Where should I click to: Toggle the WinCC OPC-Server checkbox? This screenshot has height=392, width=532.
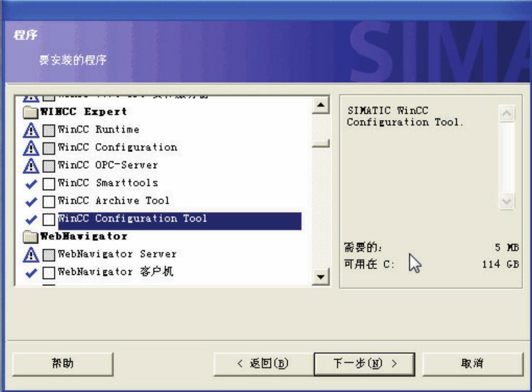click(49, 166)
